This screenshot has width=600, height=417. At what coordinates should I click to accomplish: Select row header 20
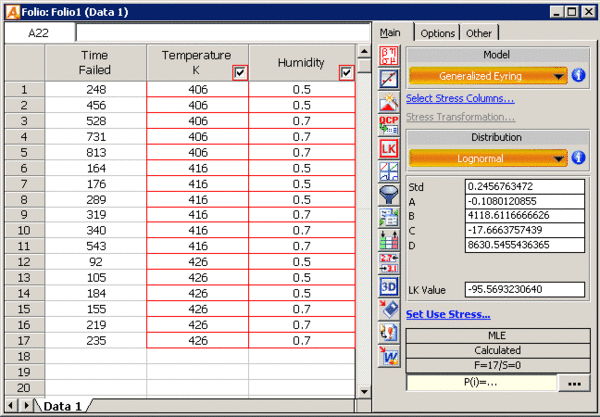pyautogui.click(x=24, y=388)
